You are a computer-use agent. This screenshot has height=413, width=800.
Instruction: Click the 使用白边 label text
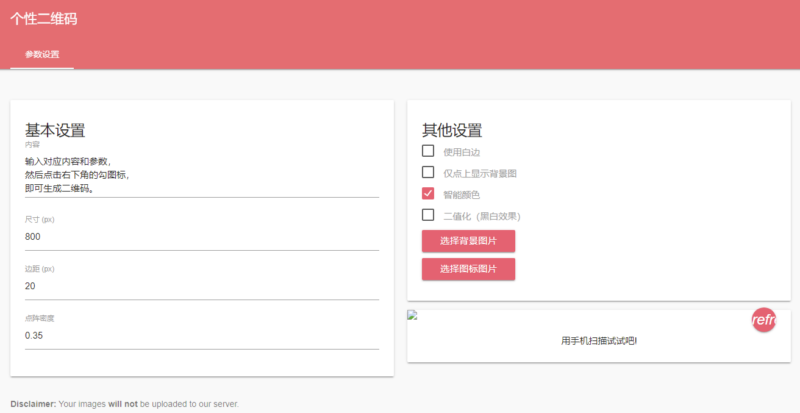(x=461, y=152)
